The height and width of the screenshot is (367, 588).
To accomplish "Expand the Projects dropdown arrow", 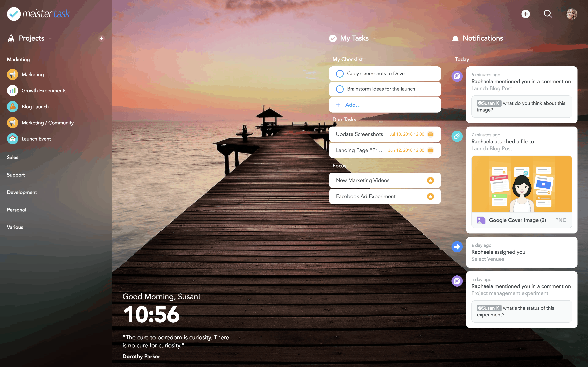I will pyautogui.click(x=51, y=38).
